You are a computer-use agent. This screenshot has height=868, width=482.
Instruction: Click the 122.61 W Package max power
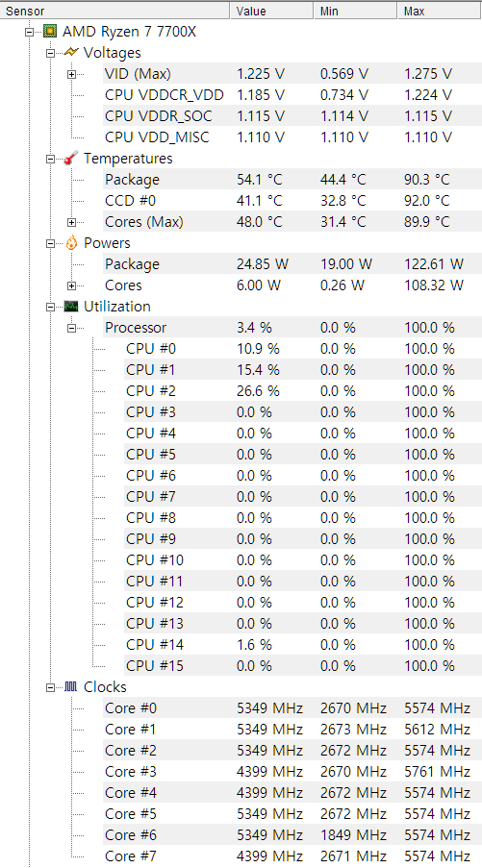pos(434,264)
